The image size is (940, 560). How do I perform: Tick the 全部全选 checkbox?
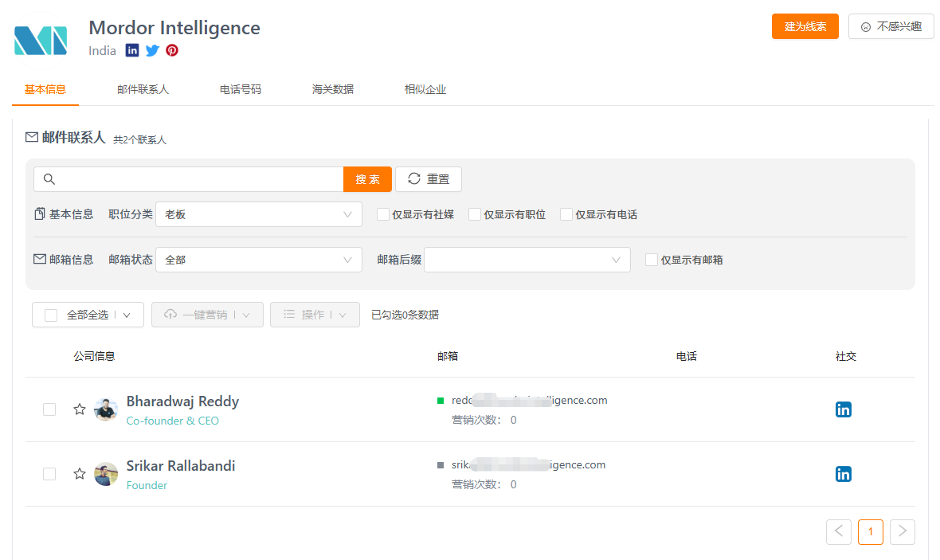pos(51,315)
